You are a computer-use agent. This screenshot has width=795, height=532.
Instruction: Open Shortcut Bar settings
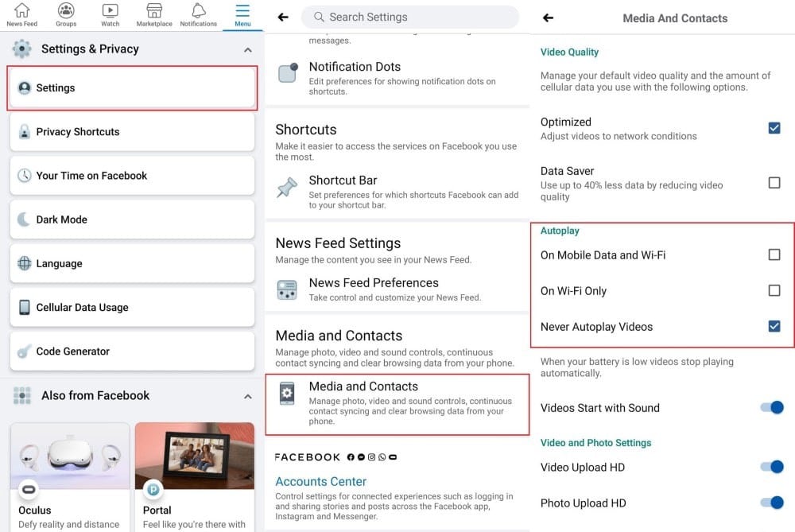point(397,192)
